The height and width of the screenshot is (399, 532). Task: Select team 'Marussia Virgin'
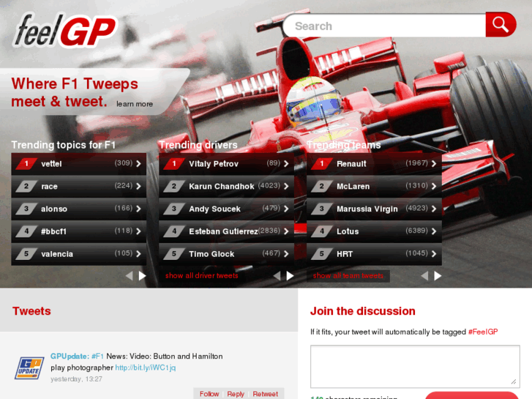click(x=367, y=209)
